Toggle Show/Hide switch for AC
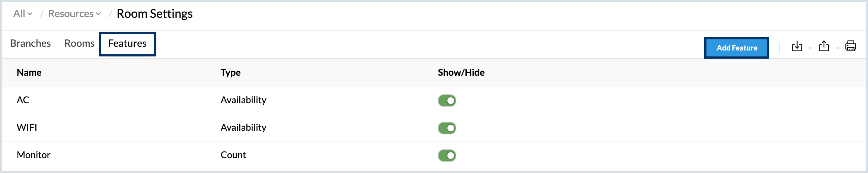The width and height of the screenshot is (868, 173). pyautogui.click(x=447, y=101)
